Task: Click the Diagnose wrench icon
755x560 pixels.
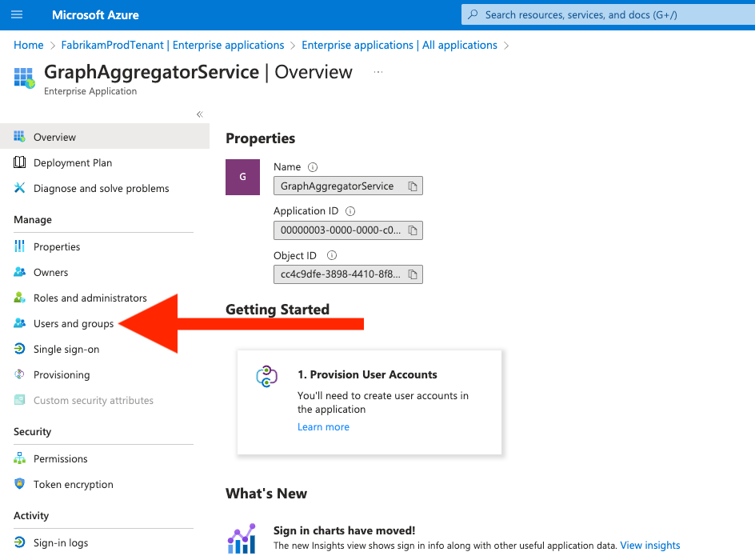Action: coord(19,188)
